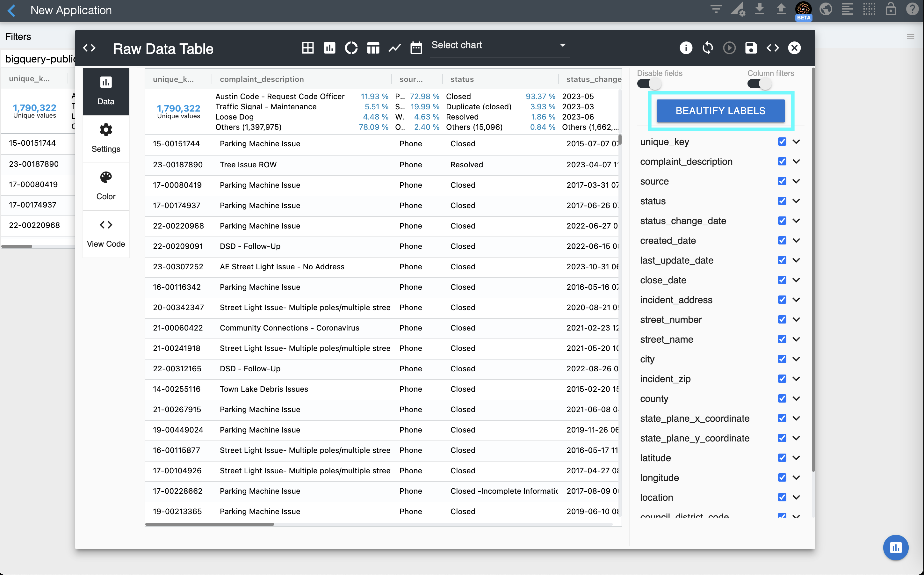Click the table horizontal scrollbar

pyautogui.click(x=209, y=524)
